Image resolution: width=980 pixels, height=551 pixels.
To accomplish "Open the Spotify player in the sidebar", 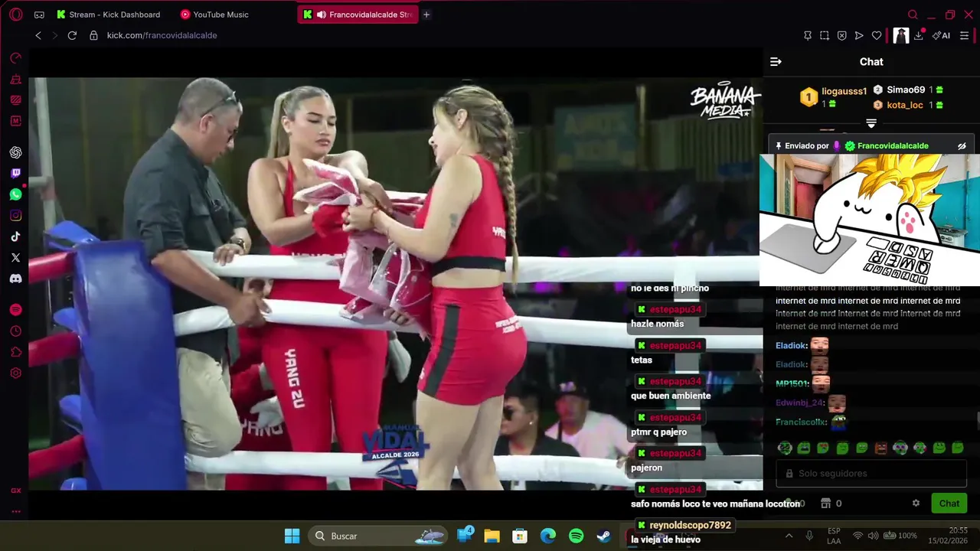I will [x=15, y=310].
